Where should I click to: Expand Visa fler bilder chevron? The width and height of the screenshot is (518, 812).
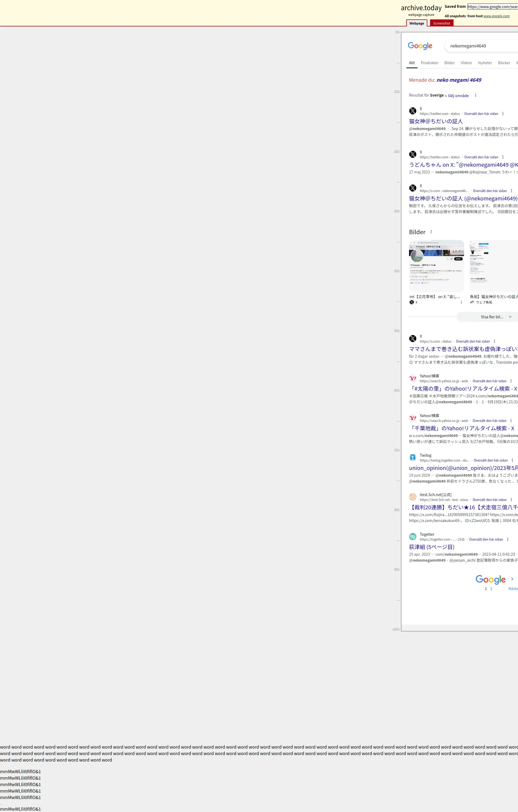[510, 317]
